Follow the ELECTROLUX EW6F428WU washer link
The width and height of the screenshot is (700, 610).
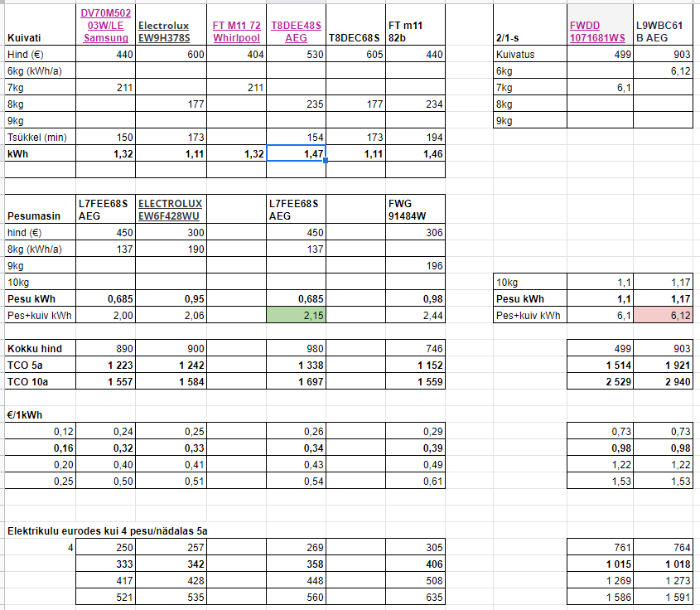pos(170,209)
